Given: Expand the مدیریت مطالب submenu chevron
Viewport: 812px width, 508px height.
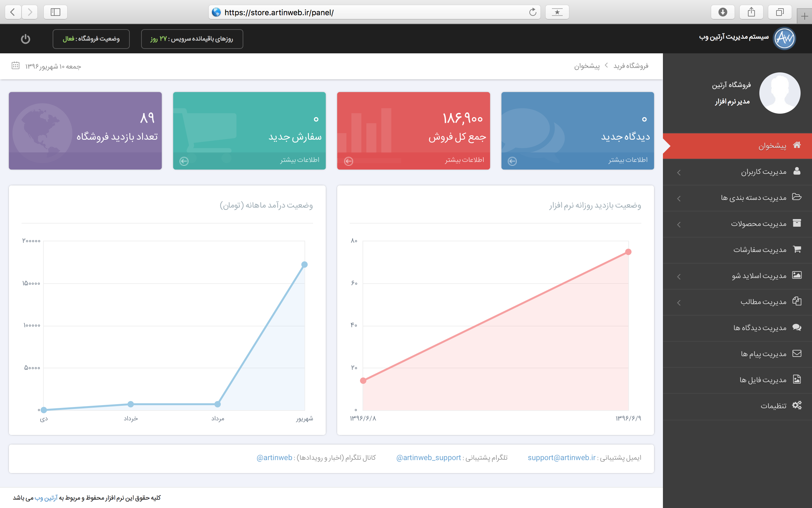Looking at the screenshot, I should (679, 303).
